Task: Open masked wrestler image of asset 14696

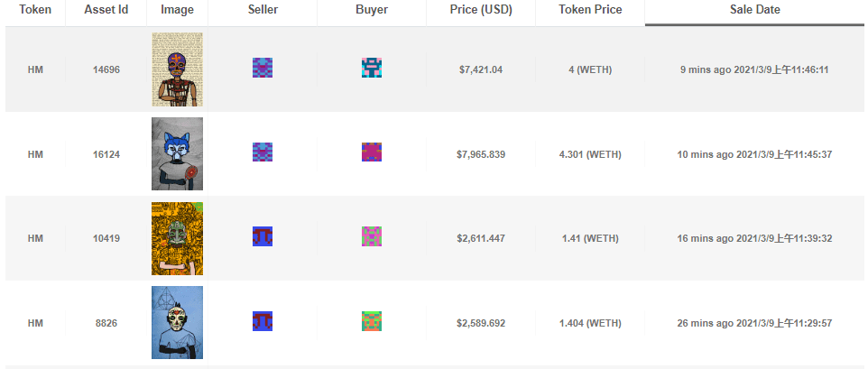Action: pos(177,69)
